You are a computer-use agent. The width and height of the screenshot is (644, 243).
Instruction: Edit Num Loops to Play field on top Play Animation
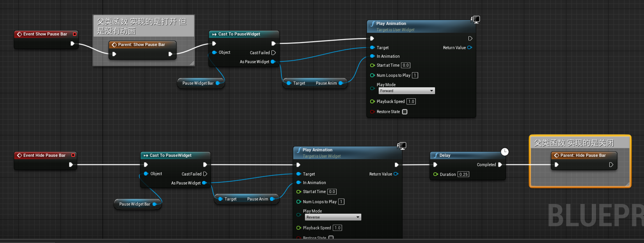coord(415,75)
